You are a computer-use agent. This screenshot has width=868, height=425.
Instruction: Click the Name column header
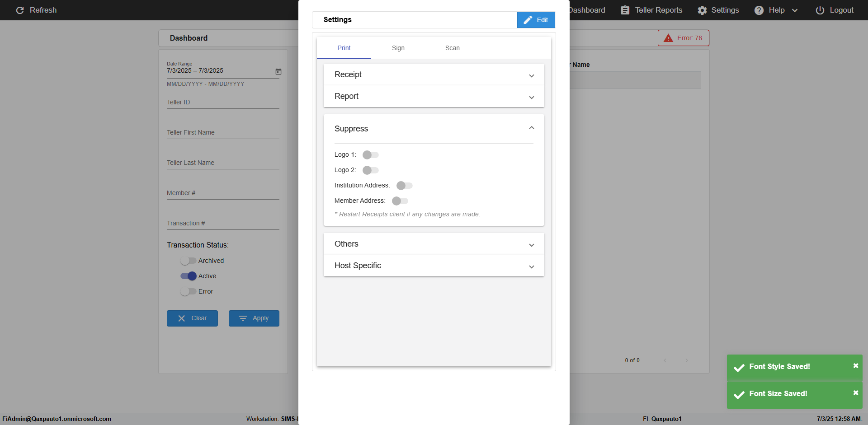(581, 65)
